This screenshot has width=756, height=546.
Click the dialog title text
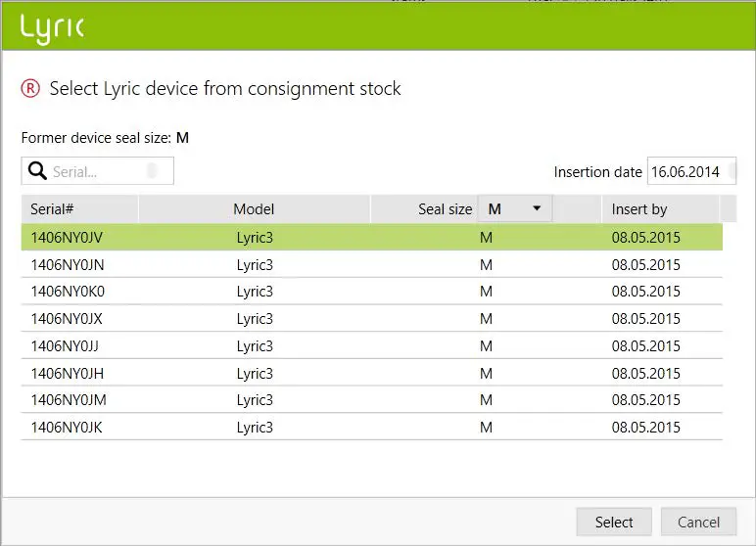pyautogui.click(x=225, y=89)
